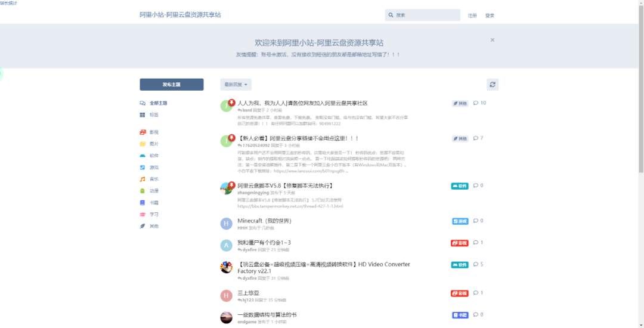Open avatar of 一些数据结构与算法的书 post
This screenshot has width=644, height=328.
[x=227, y=318]
